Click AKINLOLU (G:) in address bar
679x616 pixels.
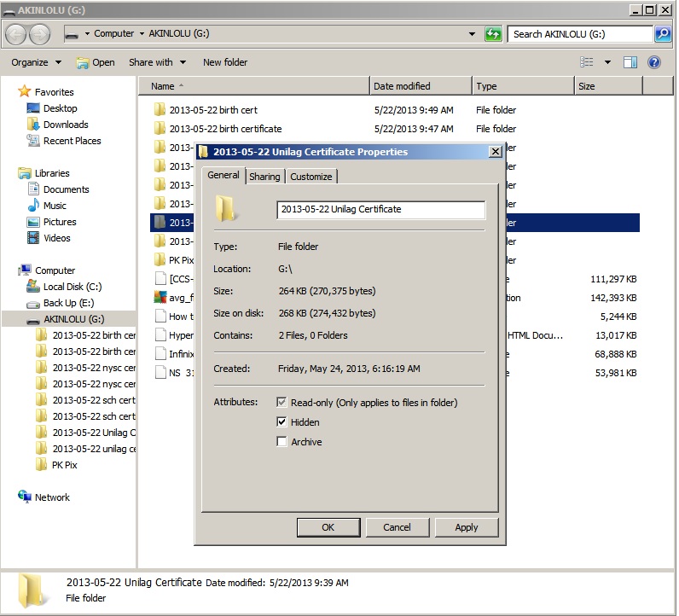coord(179,34)
